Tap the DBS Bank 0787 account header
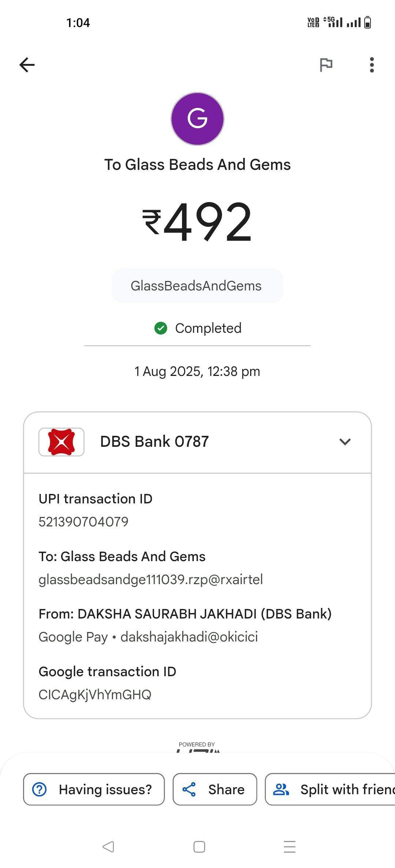 pos(154,442)
